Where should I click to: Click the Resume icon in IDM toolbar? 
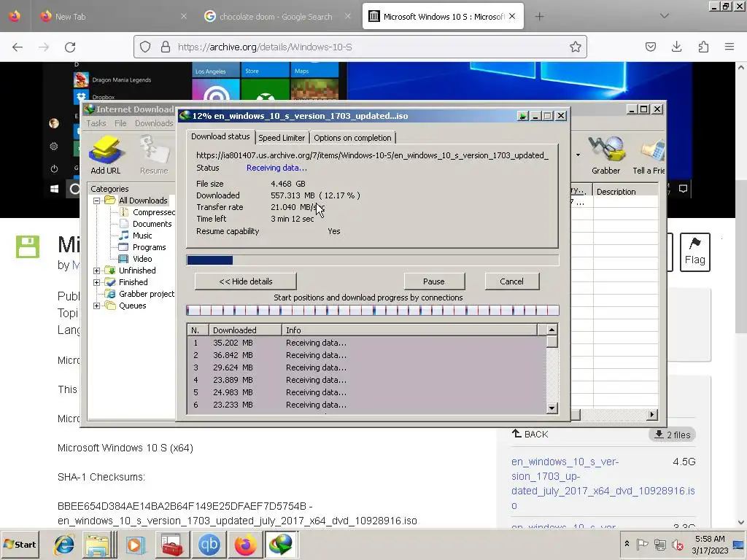[x=154, y=155]
